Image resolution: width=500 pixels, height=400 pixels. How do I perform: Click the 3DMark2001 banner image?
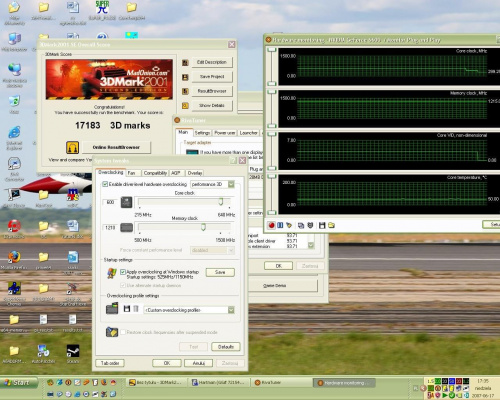109,79
